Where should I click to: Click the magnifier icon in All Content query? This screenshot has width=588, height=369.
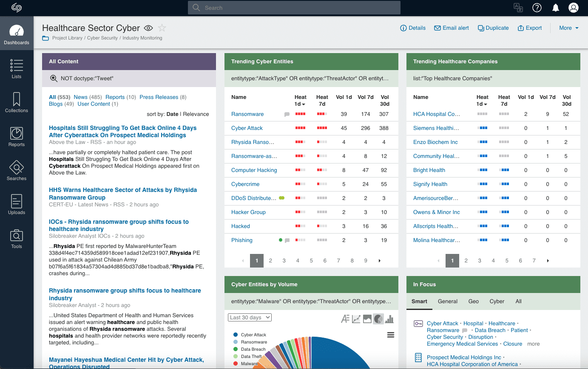pos(54,79)
